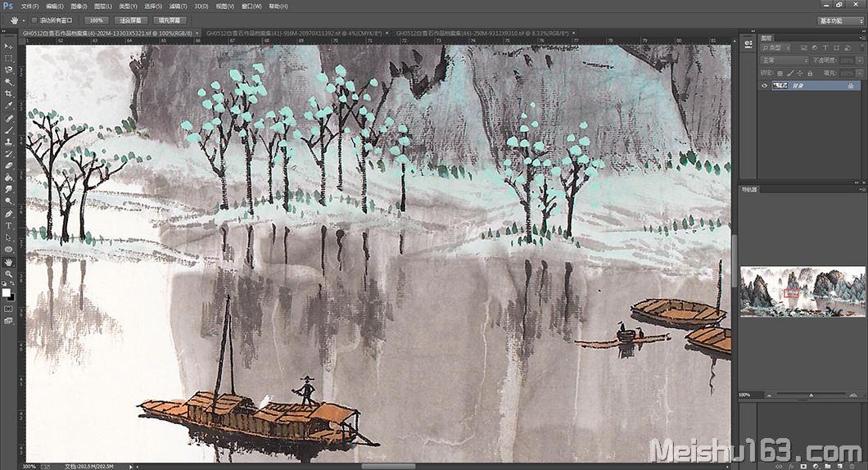Open the Image (I) menu
This screenshot has height=470, width=868.
[x=78, y=6]
